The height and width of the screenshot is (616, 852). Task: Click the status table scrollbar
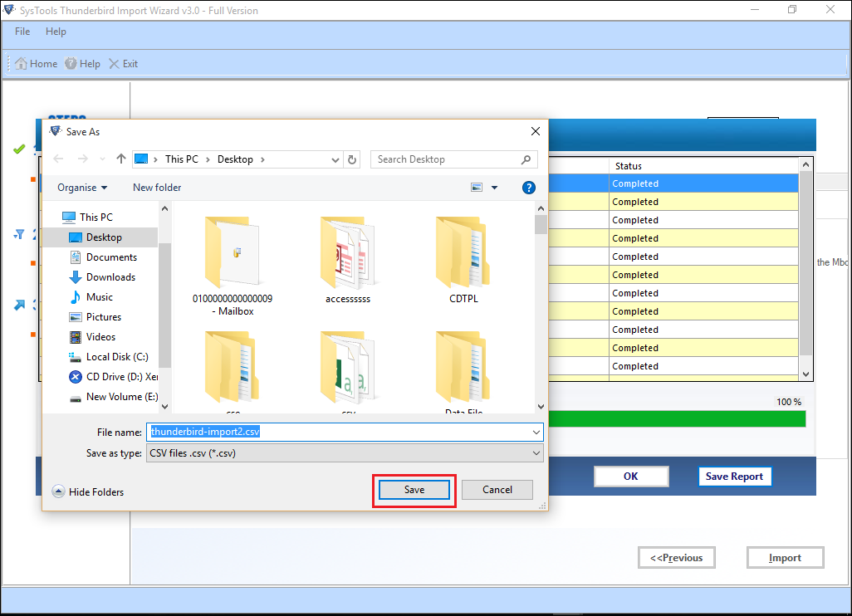[x=805, y=269]
